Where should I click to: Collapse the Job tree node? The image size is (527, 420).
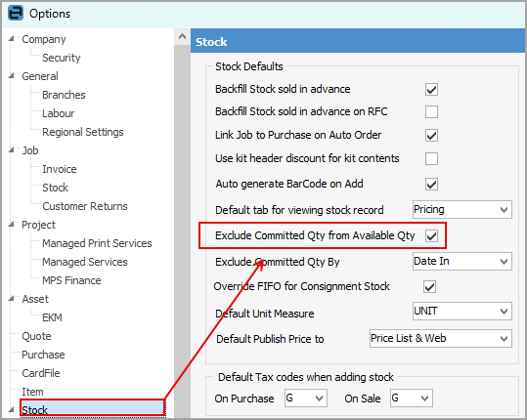pyautogui.click(x=12, y=149)
